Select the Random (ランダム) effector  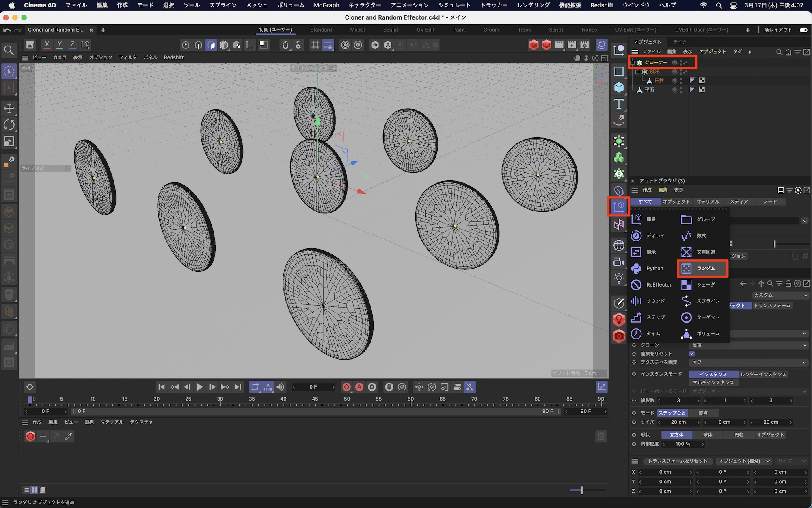point(702,268)
